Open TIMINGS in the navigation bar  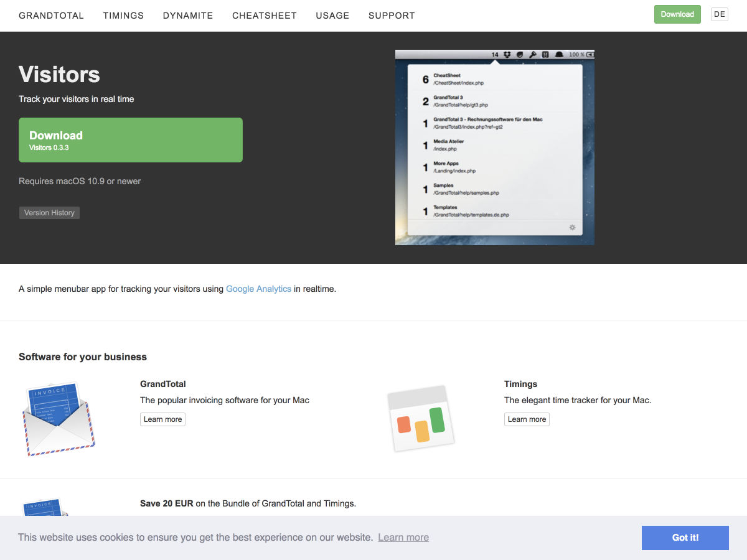click(123, 16)
